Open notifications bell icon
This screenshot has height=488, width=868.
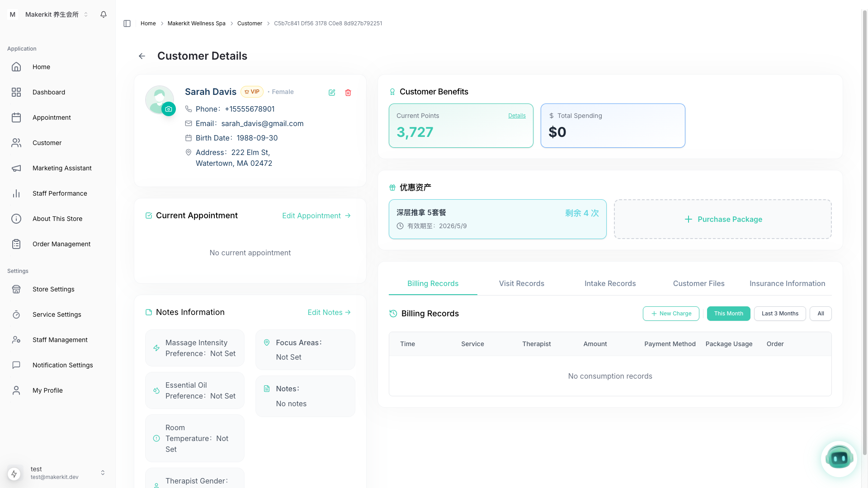(x=104, y=14)
